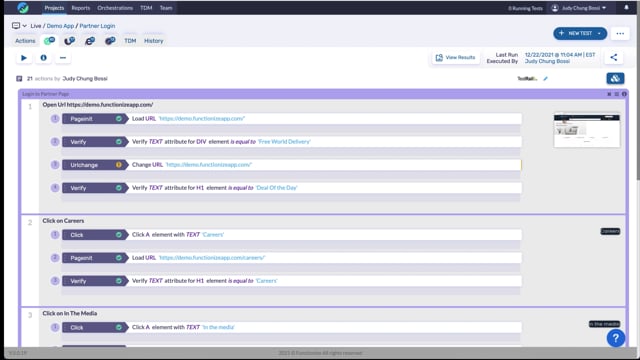Open the TDM menu in top bar
The height and width of the screenshot is (360, 640).
[x=146, y=8]
